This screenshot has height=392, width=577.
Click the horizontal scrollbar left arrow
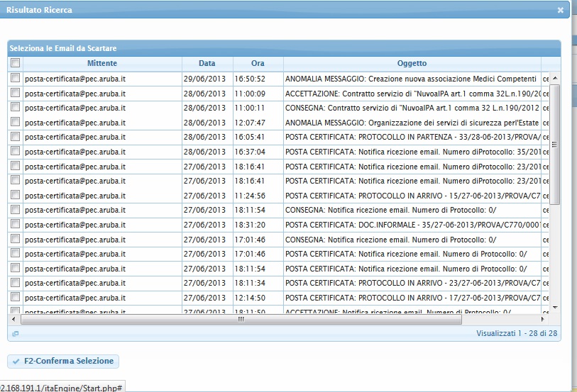coord(13,319)
